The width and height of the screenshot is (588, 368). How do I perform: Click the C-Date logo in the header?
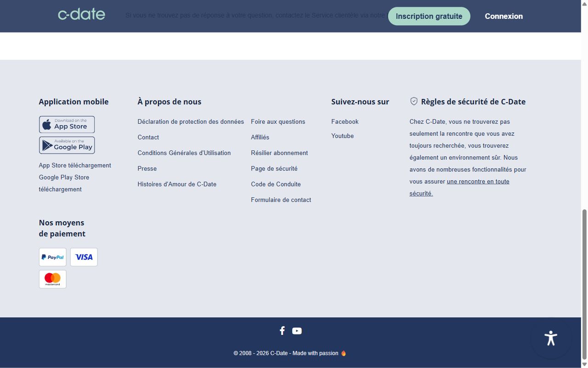pos(81,15)
